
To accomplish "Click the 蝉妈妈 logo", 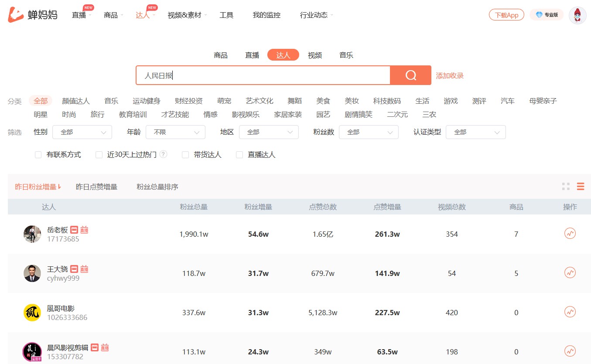I will click(x=33, y=15).
